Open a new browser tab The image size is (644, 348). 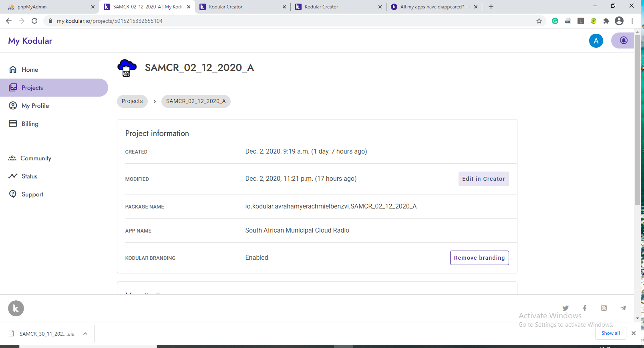(x=491, y=7)
